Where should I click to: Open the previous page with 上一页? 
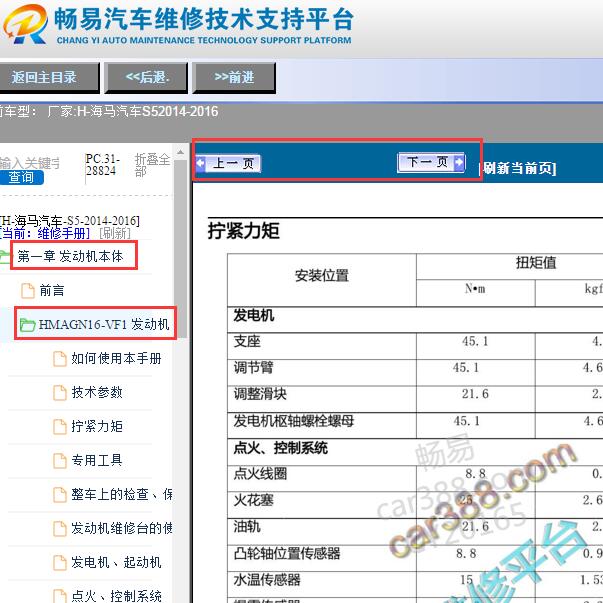click(228, 163)
